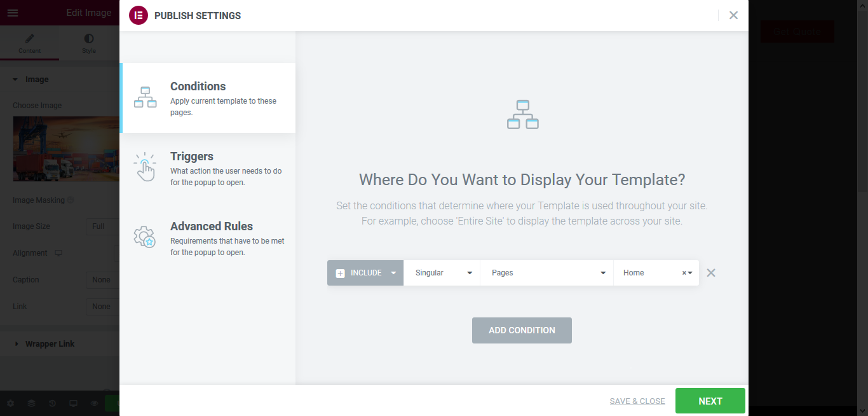The height and width of the screenshot is (416, 868).
Task: Click the Preview Changes eye icon
Action: click(94, 403)
